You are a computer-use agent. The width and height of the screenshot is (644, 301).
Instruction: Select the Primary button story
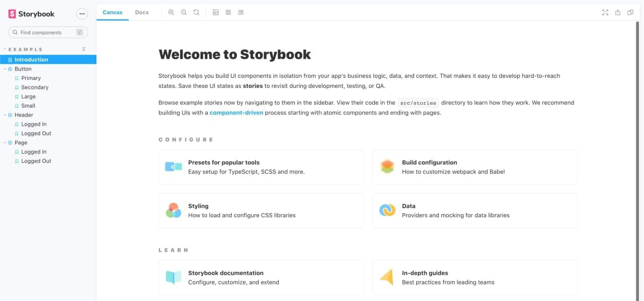coord(31,78)
